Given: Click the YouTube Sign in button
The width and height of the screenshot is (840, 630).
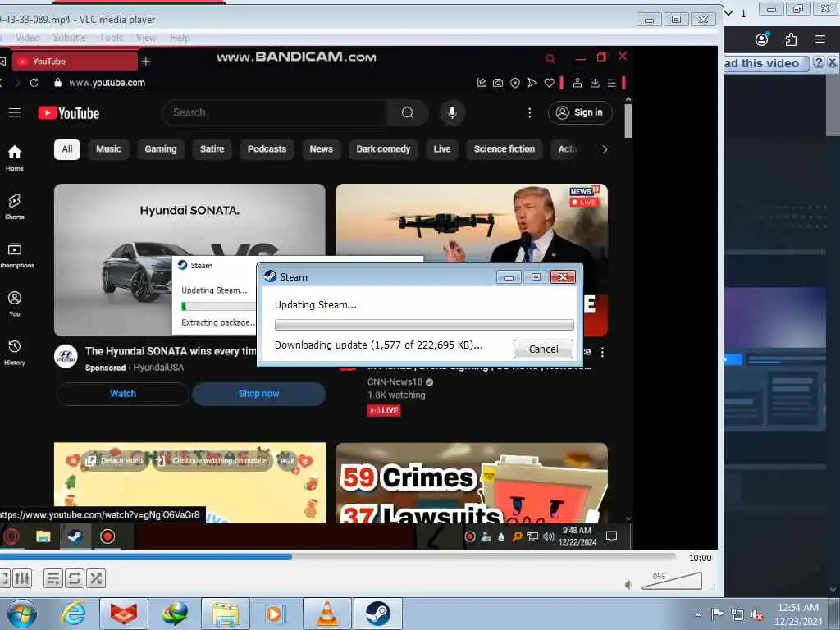Looking at the screenshot, I should [580, 112].
